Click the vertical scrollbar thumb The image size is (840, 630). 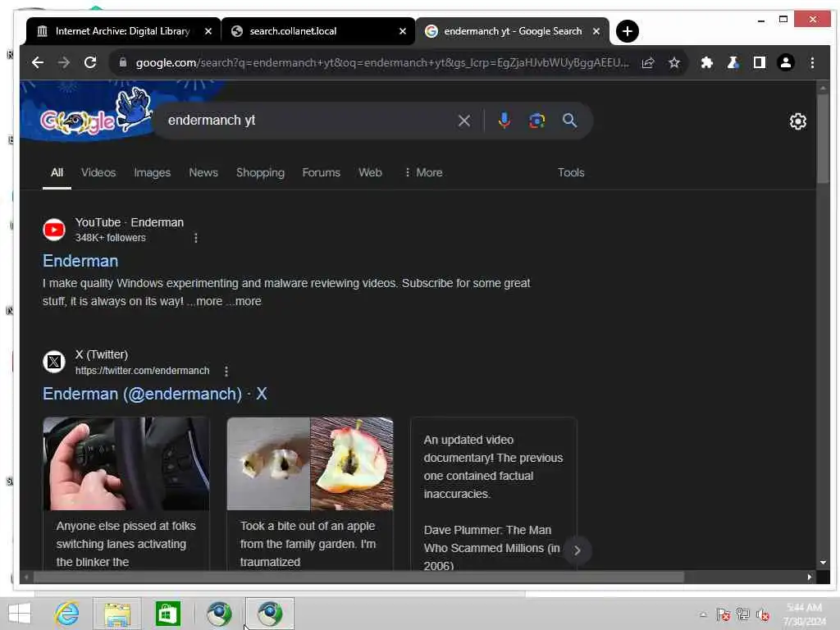[822, 139]
